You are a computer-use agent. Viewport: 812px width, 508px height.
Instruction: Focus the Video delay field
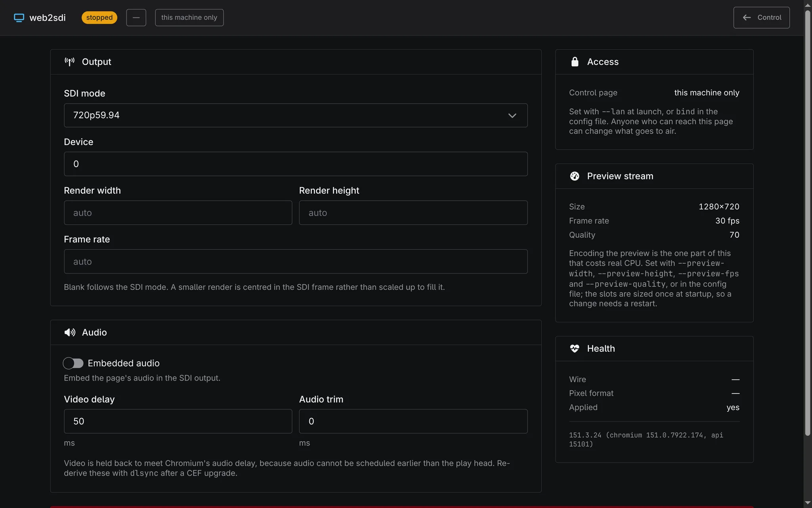[178, 421]
